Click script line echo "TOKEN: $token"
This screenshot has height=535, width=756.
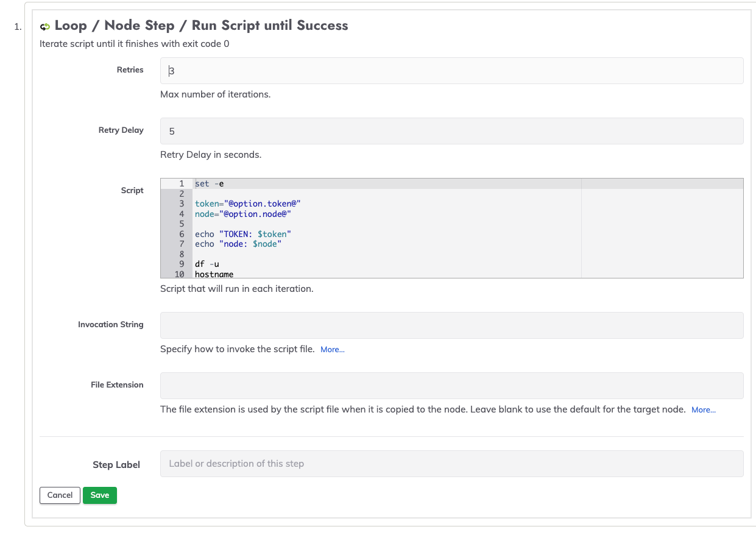click(x=243, y=234)
